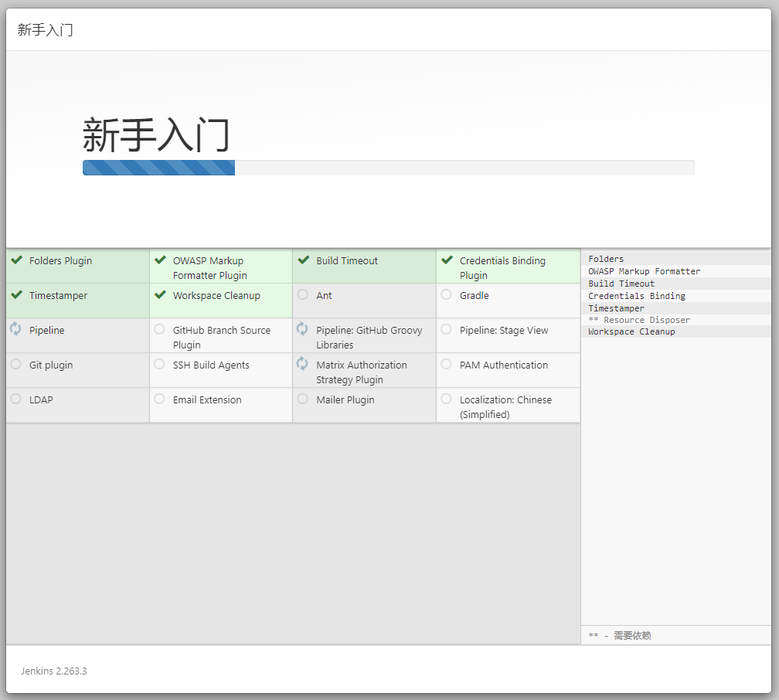Click the OWASP Markup Formatter Plugin label
Image resolution: width=779 pixels, height=700 pixels.
tap(209, 268)
